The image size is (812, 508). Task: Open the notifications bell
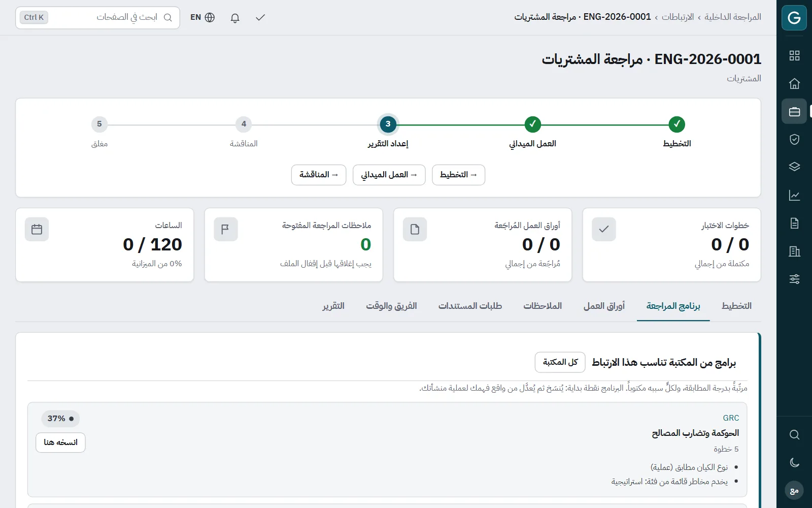235,18
